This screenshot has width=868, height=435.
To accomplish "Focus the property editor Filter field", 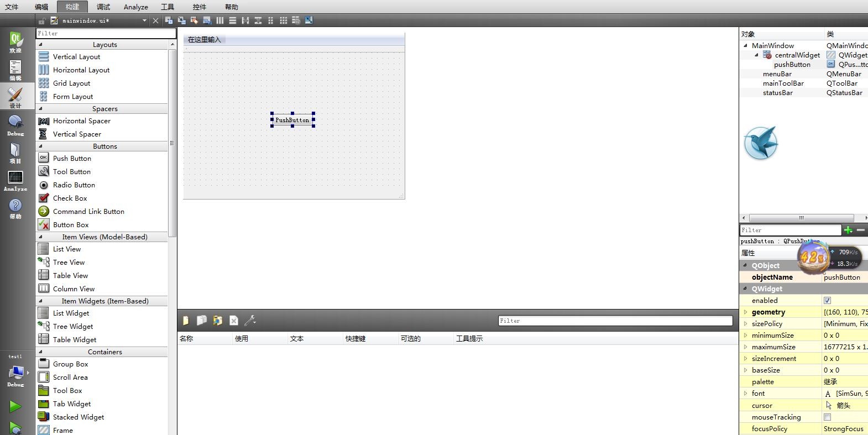I will point(791,230).
